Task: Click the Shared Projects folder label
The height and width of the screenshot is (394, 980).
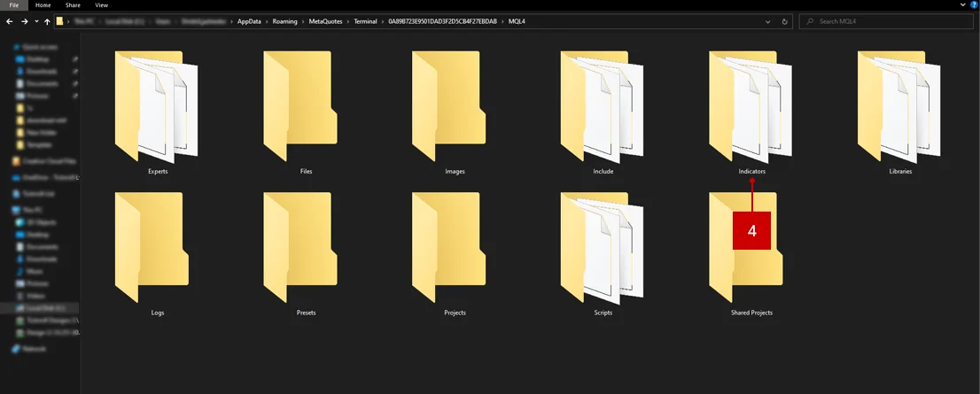Action: pos(751,313)
